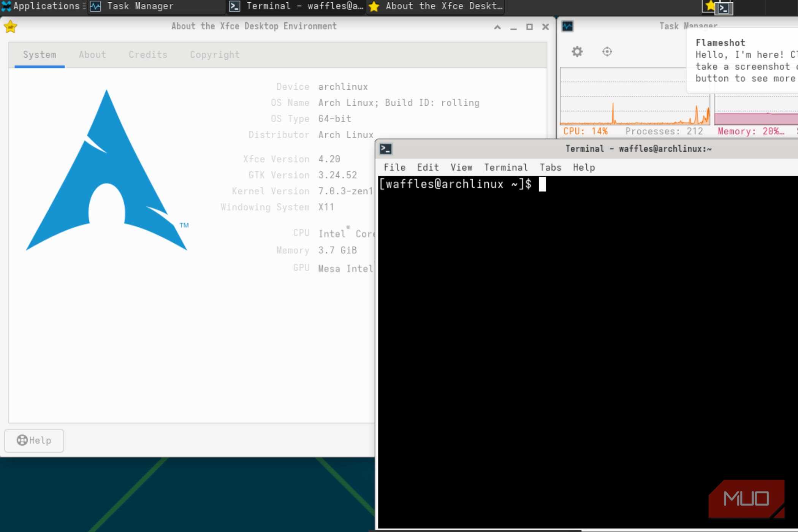Open the Terminal menu in menubar
The image size is (798, 532).
click(x=506, y=168)
